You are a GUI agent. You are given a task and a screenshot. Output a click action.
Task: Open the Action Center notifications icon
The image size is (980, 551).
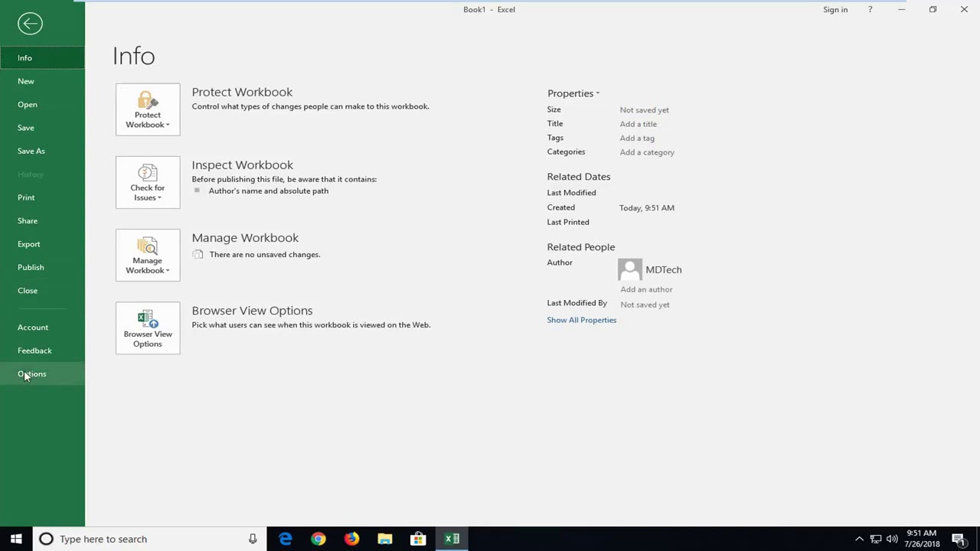pos(959,539)
